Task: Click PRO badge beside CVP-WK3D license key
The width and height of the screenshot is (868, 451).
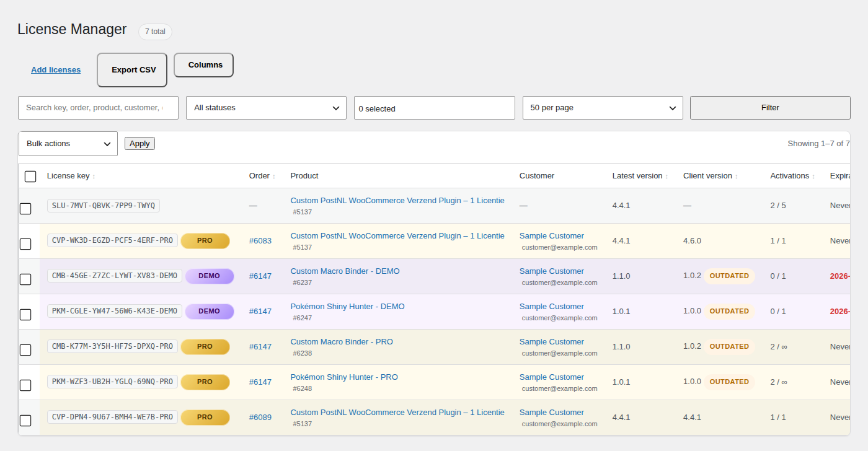Action: [205, 241]
